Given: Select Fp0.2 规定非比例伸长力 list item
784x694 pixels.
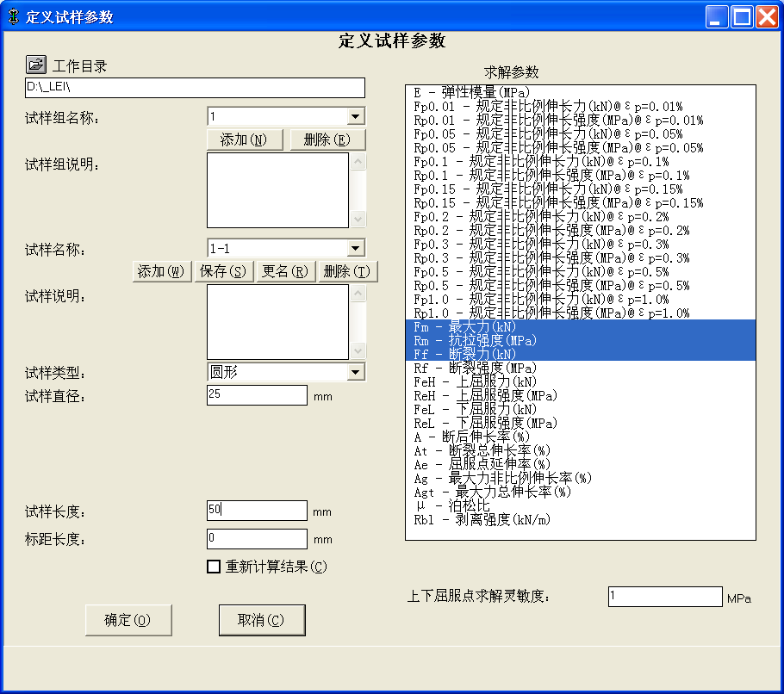Looking at the screenshot, I should coord(581,217).
